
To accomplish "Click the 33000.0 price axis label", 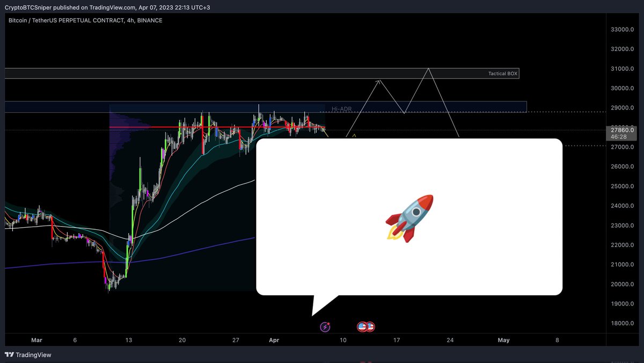I will click(x=623, y=30).
